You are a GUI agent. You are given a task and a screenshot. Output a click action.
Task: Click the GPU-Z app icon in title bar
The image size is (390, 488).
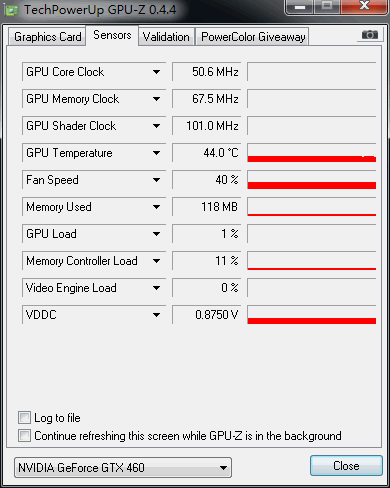tap(12, 10)
